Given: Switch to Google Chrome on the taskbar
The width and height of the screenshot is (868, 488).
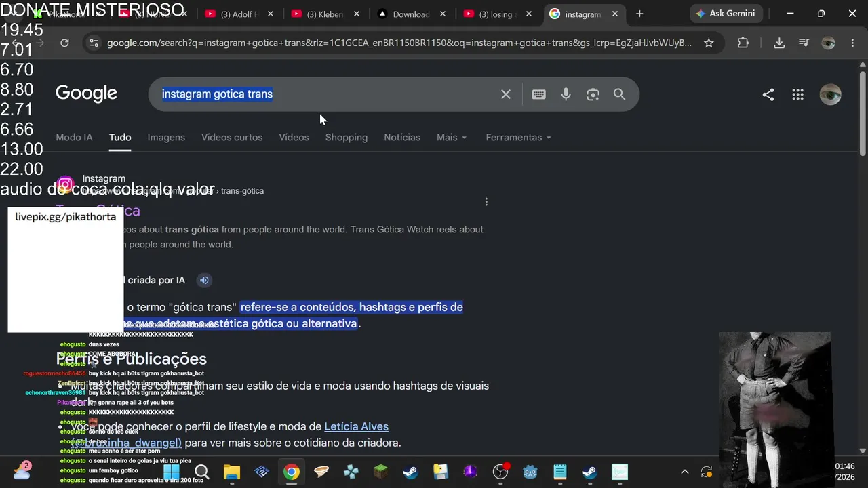Looking at the screenshot, I should click(291, 472).
